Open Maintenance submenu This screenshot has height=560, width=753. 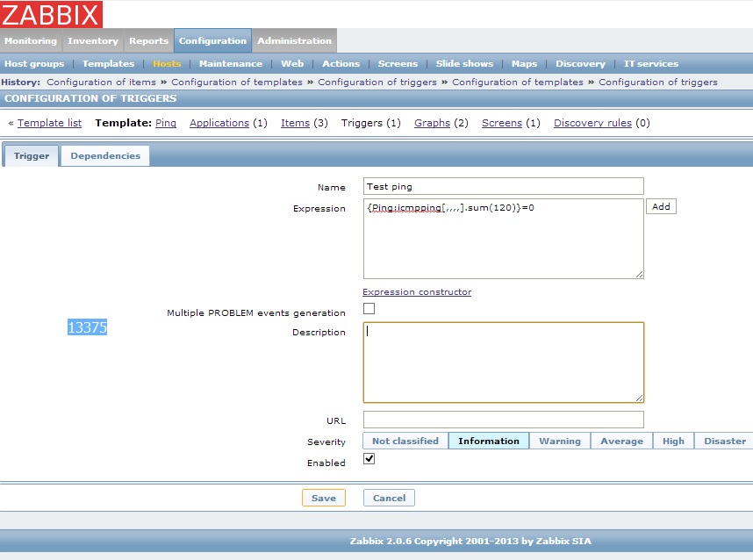[x=231, y=63]
